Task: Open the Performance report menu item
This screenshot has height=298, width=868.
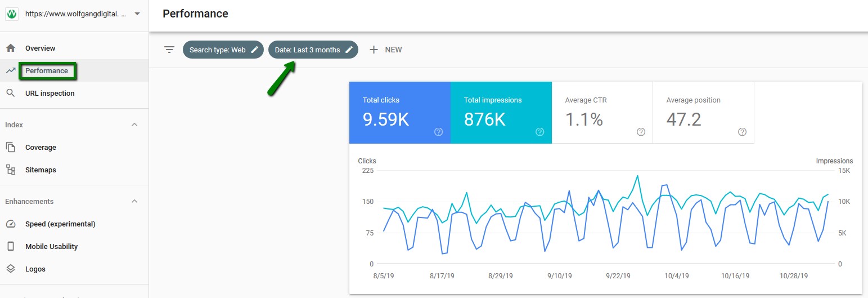Action: pos(47,71)
